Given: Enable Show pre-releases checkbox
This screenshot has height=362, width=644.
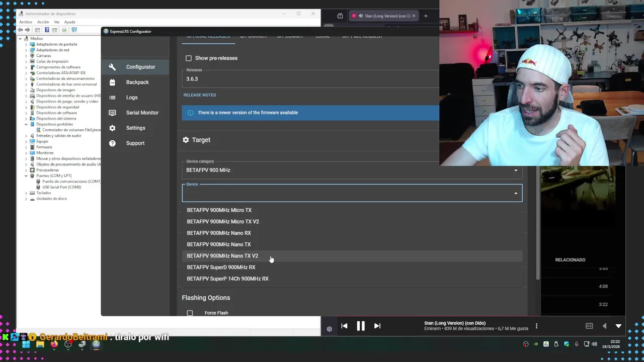Looking at the screenshot, I should coord(189,58).
